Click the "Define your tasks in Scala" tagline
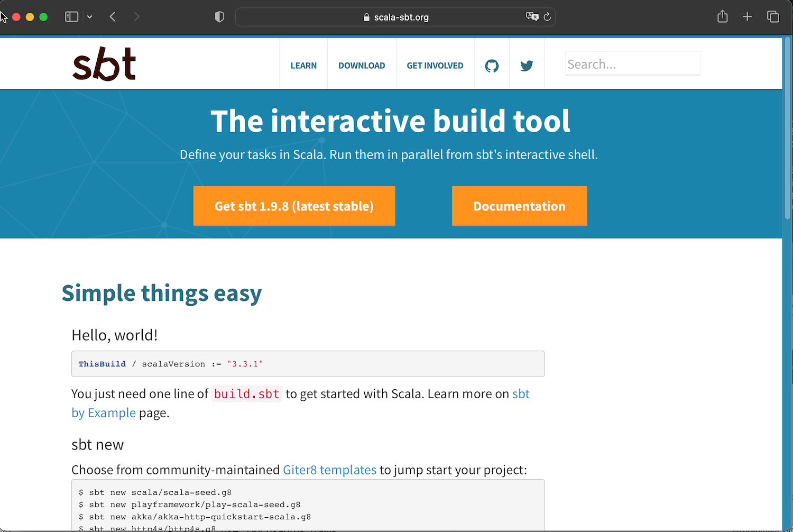 pyautogui.click(x=389, y=154)
